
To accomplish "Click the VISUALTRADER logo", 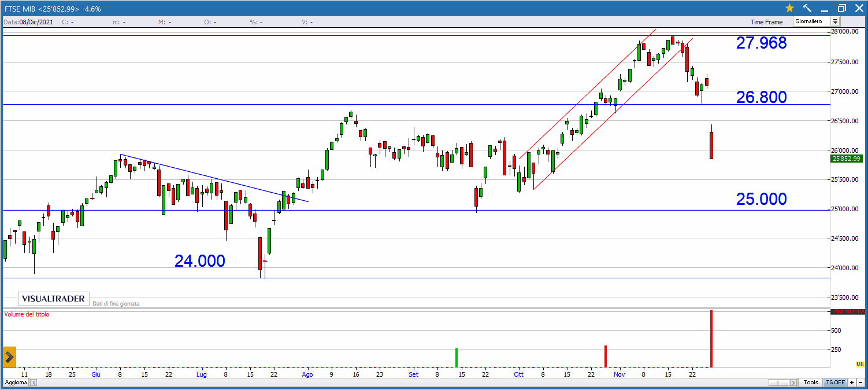I will (x=54, y=299).
